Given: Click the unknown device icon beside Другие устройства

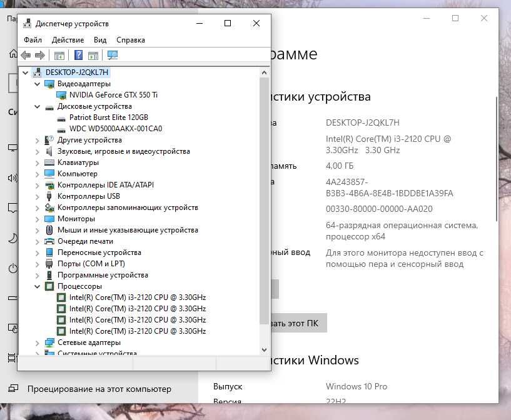Looking at the screenshot, I should (49, 141).
